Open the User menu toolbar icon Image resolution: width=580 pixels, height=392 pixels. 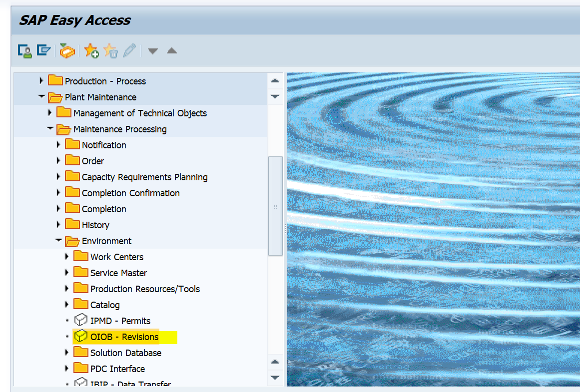25,51
